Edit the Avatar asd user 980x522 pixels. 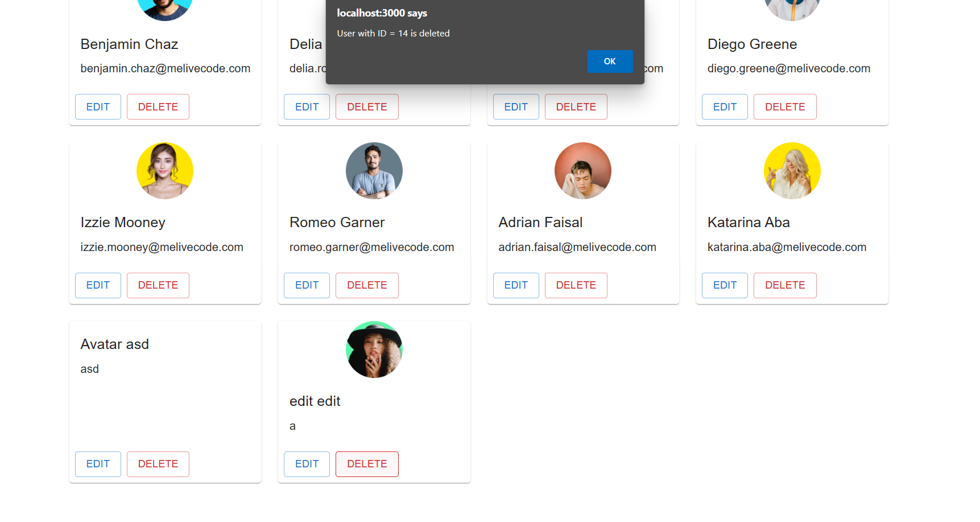(x=98, y=464)
